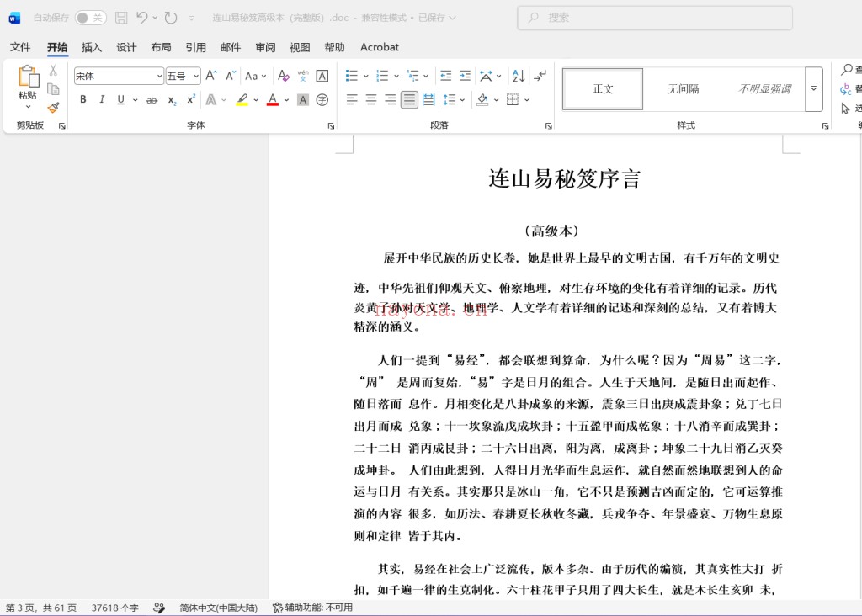Viewport: 862px width, 616px height.
Task: Apply subscript formatting
Action: 172,100
